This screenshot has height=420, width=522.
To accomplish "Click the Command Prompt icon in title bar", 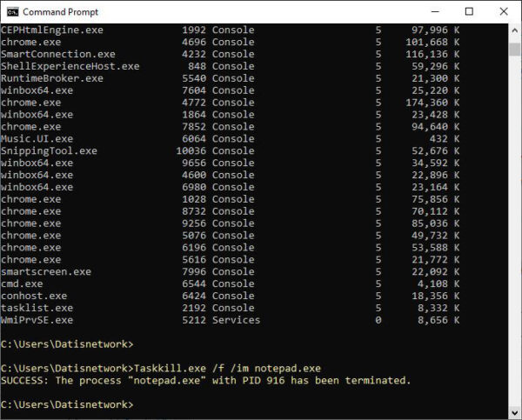I will (x=11, y=11).
